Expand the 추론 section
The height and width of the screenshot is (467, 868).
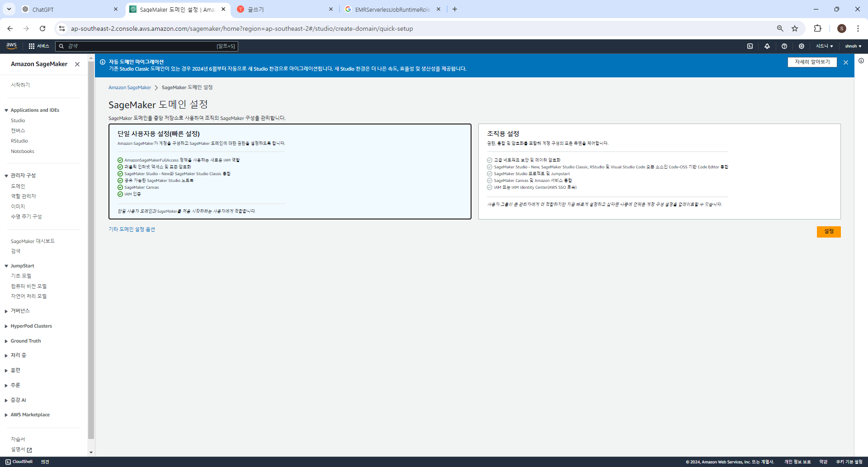pos(6,386)
